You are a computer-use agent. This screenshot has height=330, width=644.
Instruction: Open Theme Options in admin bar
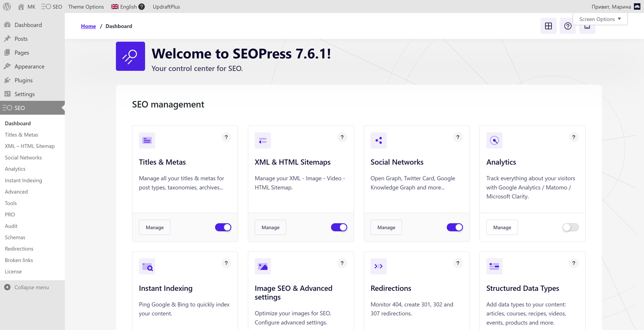tap(86, 7)
